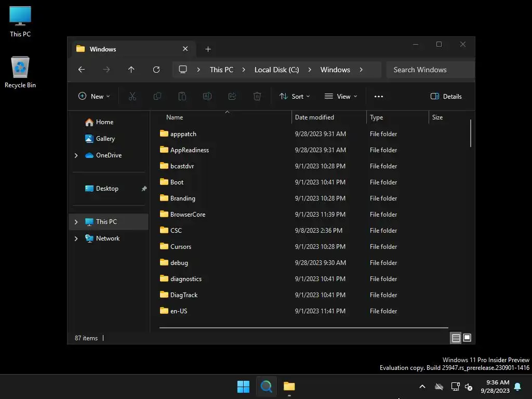
Task: Open taskbar Search
Action: click(267, 387)
